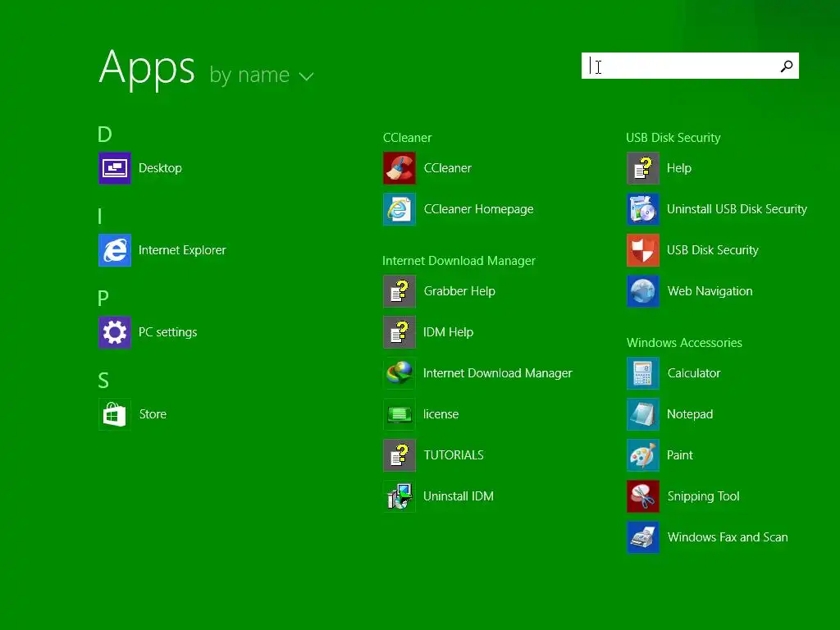840x630 pixels.
Task: Launch CCleaner from its red icon
Action: (x=399, y=168)
